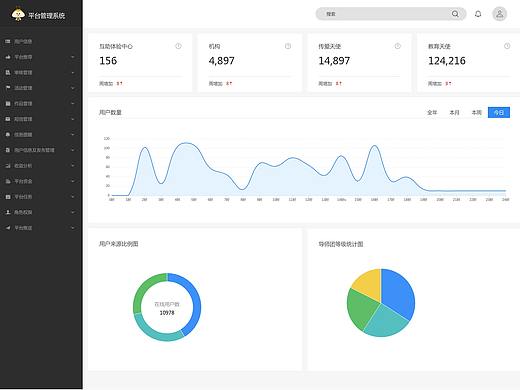This screenshot has height=390, width=520.
Task: Click the icon beside 审核管理
Action: [8, 72]
